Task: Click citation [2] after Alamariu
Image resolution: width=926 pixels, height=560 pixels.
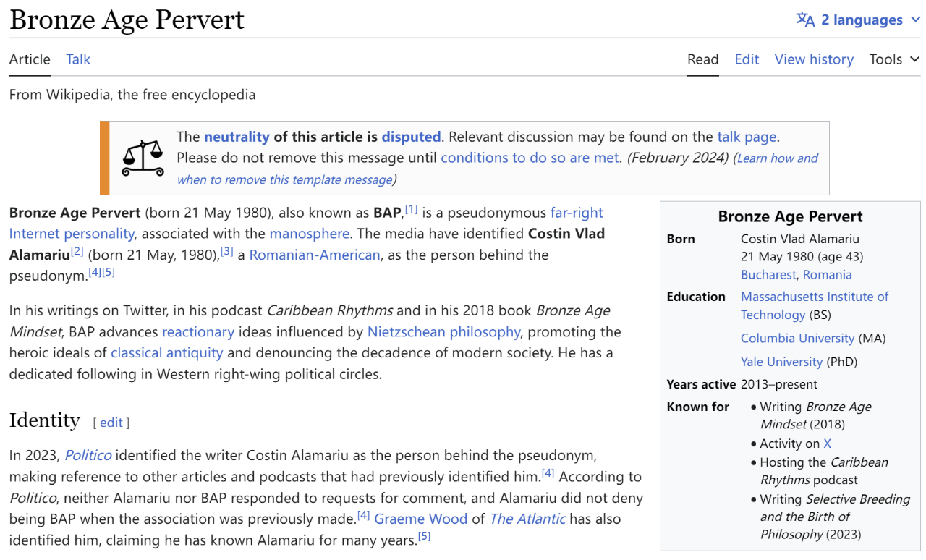Action: coord(77,251)
